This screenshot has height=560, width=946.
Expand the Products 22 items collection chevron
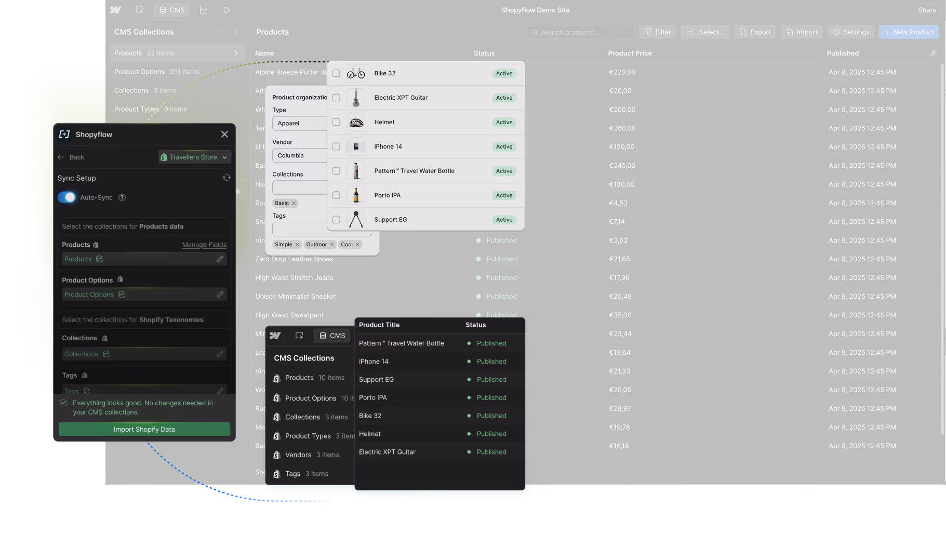[x=236, y=53]
